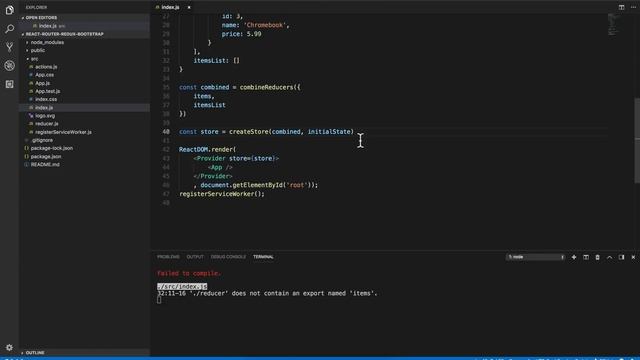
Task: Switch to the Output tab
Action: pos(195,257)
